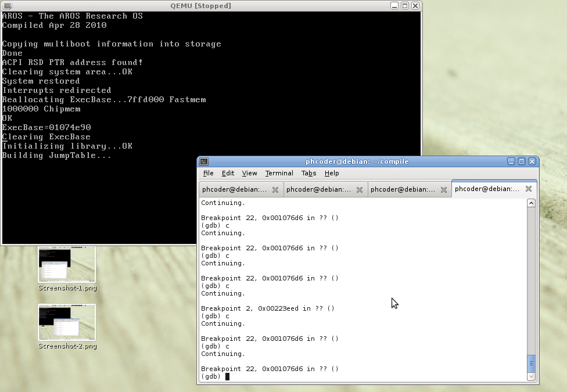This screenshot has height=392, width=567.
Task: Open Screenshot-2.png on the desktop
Action: pos(66,322)
